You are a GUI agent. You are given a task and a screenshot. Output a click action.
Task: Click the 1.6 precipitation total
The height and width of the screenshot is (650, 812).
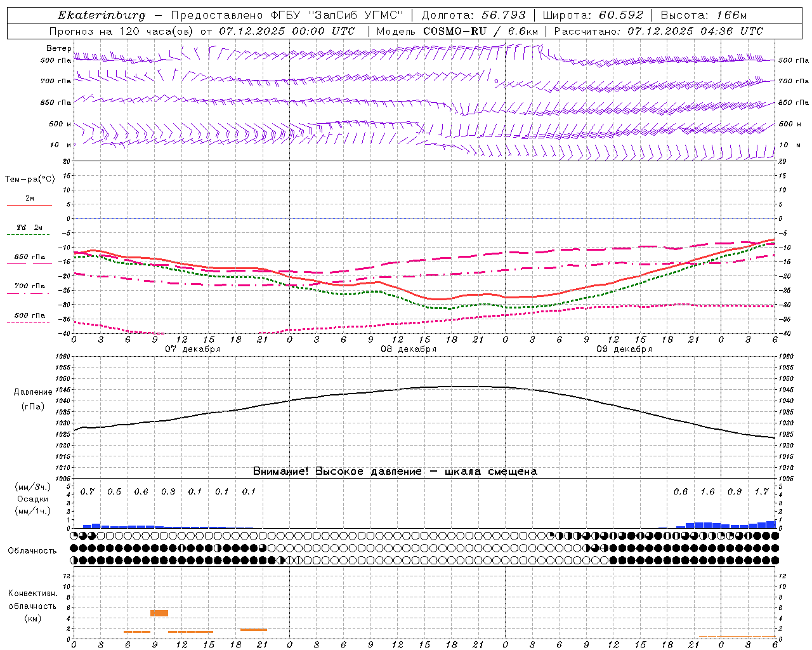(x=707, y=492)
